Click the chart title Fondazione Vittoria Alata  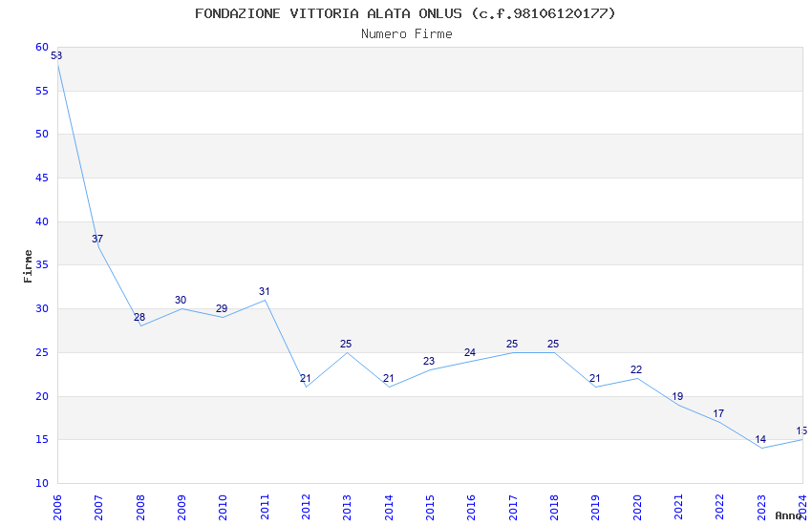405,13
